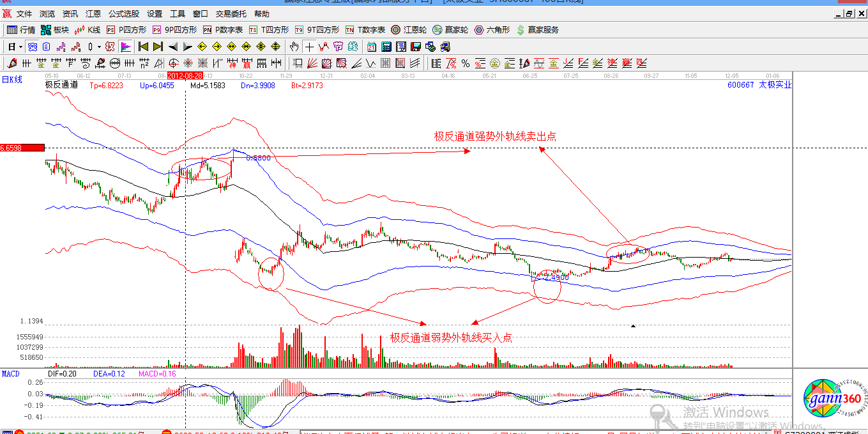Toggle the blue clipboard list view
The height and width of the screenshot is (434, 868).
click(x=47, y=47)
